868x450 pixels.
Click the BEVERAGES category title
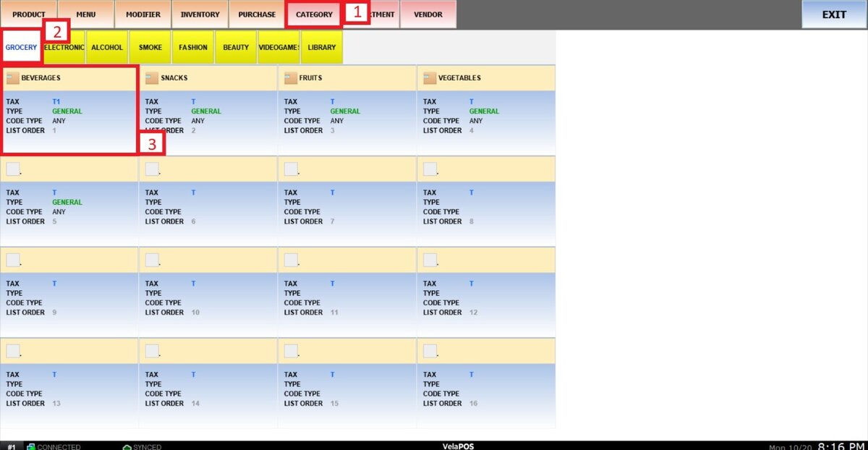click(x=41, y=78)
